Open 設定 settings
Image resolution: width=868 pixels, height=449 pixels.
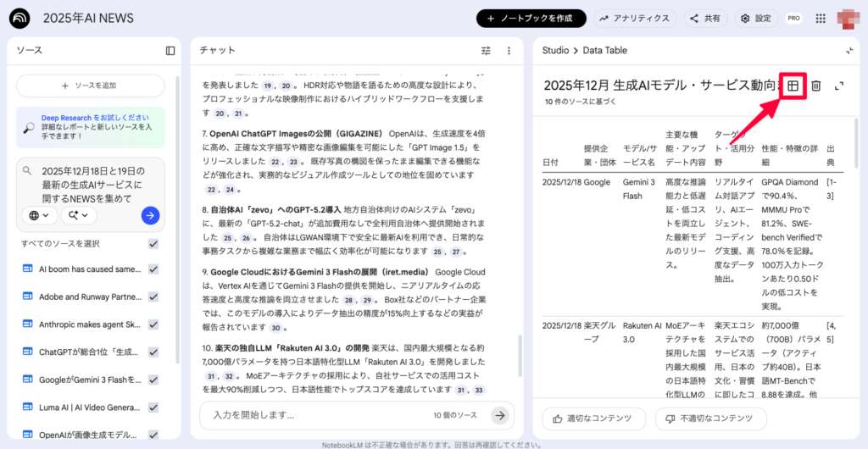pyautogui.click(x=756, y=19)
